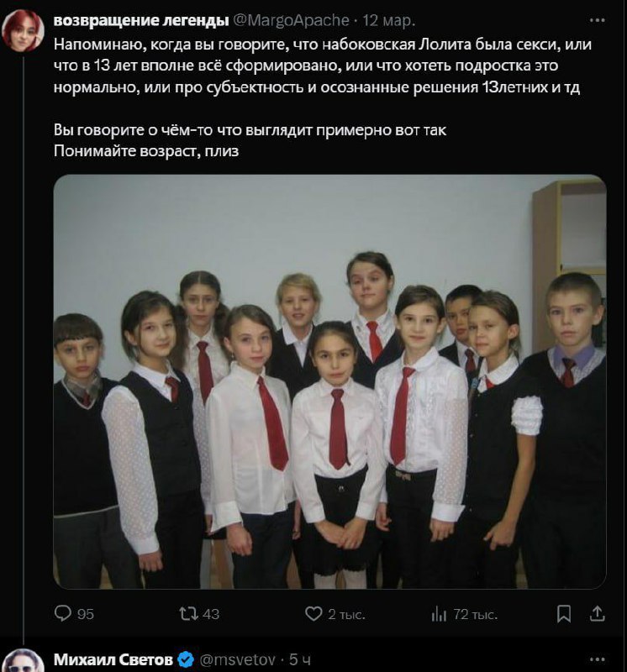Open Михаил Светов display name link
Screen dimensions: 627x672
point(113,660)
